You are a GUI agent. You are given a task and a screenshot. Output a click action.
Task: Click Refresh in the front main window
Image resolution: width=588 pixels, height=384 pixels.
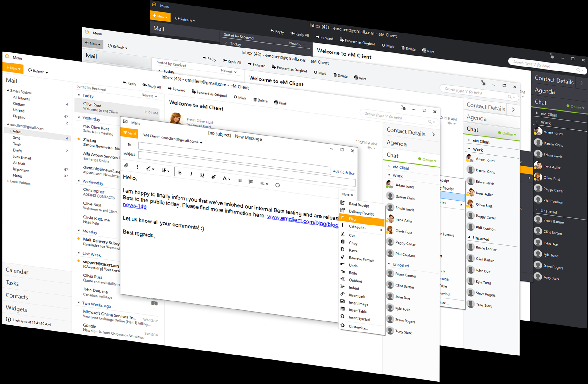coord(38,71)
